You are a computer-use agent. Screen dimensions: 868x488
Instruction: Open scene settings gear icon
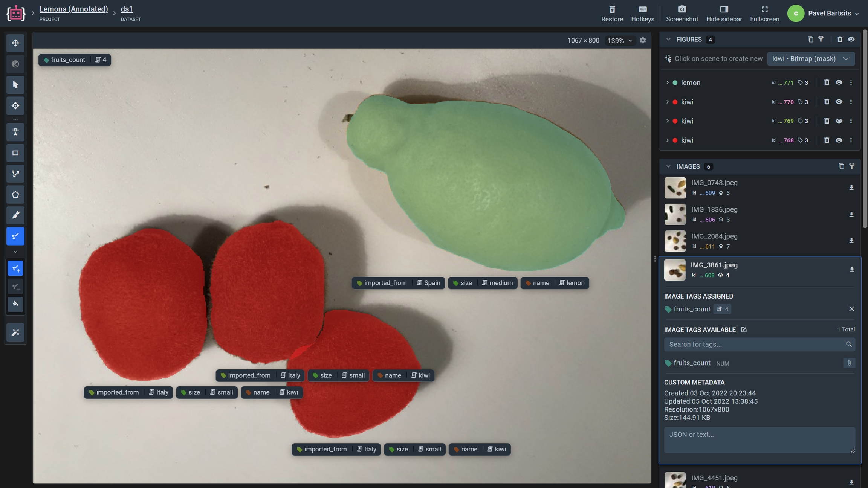click(643, 40)
